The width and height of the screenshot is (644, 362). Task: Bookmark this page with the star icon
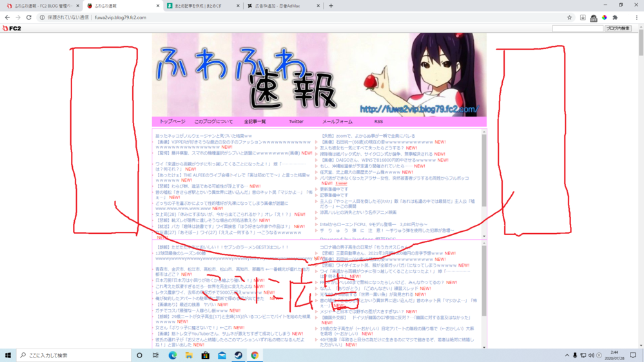[x=569, y=17]
